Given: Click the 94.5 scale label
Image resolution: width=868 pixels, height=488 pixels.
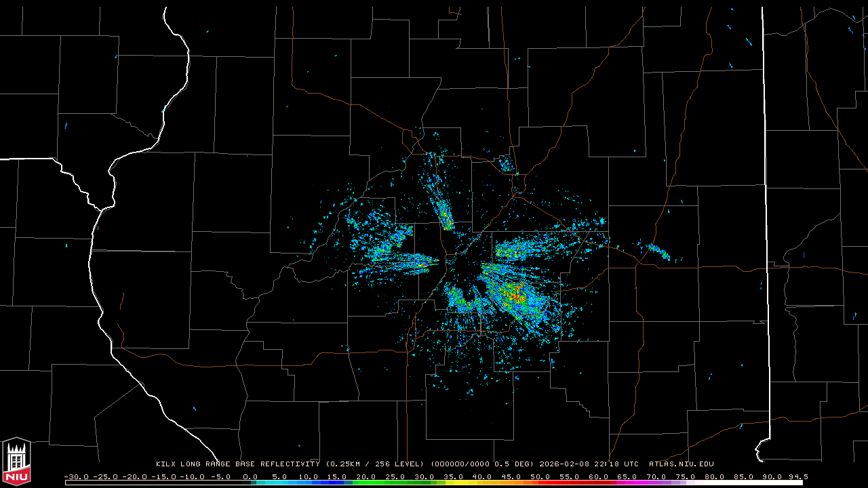Looking at the screenshot, I should tap(798, 476).
